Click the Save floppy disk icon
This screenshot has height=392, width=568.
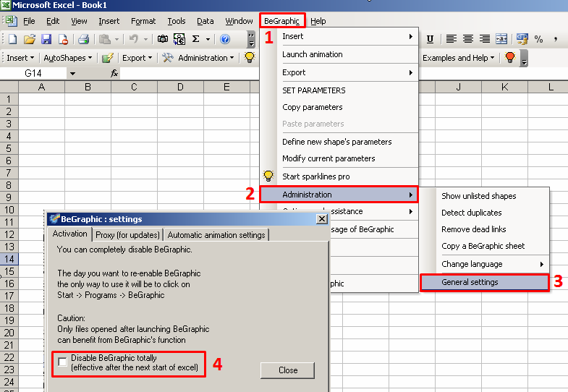pos(46,39)
